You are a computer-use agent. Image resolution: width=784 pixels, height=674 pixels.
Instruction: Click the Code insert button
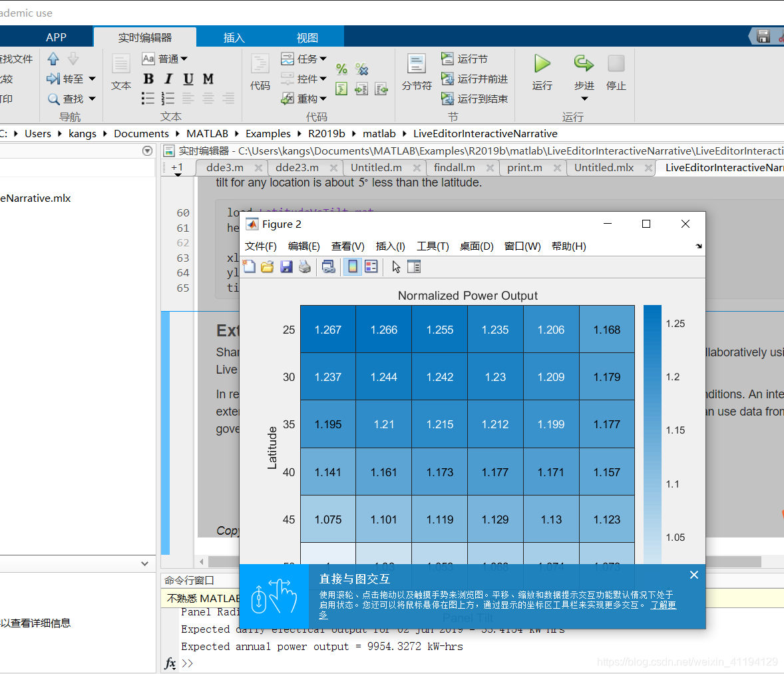[x=260, y=72]
